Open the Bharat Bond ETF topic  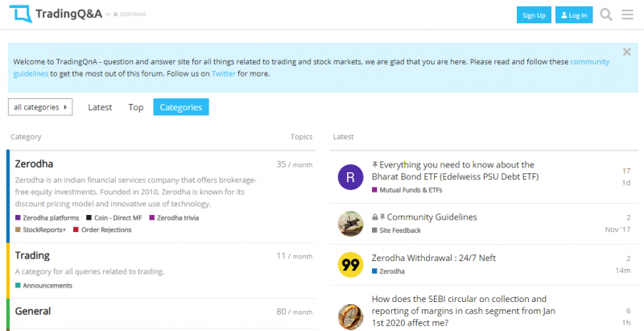click(x=455, y=171)
